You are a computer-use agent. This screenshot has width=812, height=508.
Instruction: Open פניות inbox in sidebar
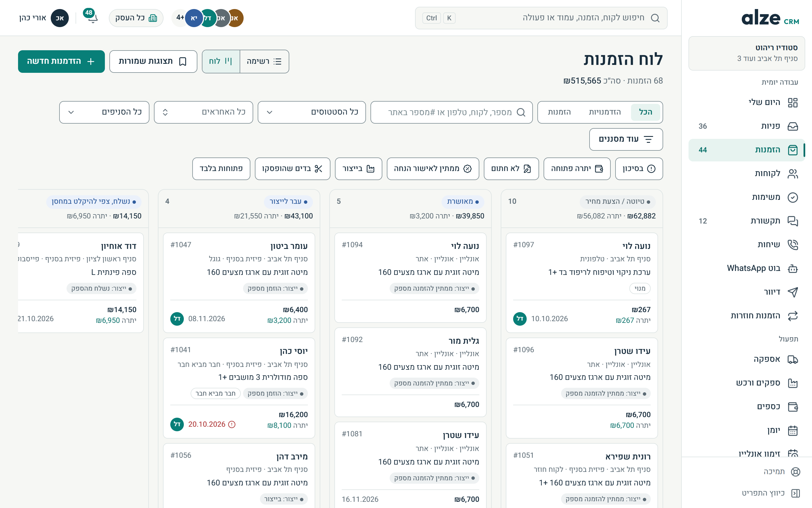pos(746,126)
